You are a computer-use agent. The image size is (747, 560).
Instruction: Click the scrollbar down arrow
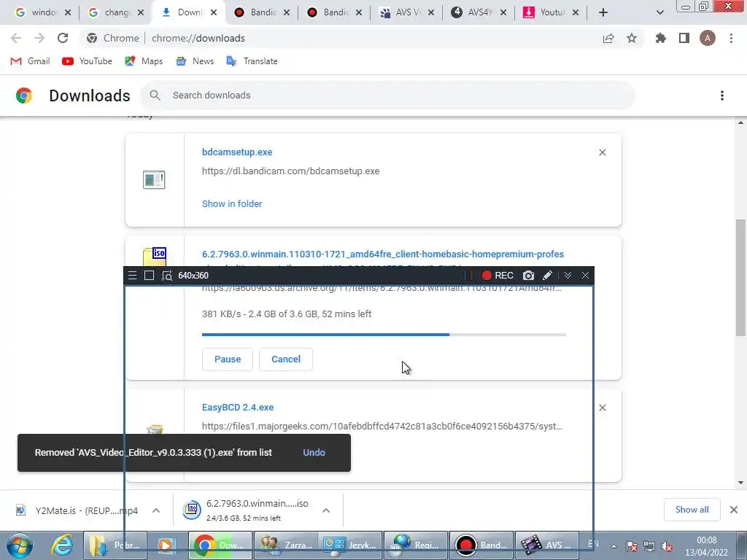[741, 483]
